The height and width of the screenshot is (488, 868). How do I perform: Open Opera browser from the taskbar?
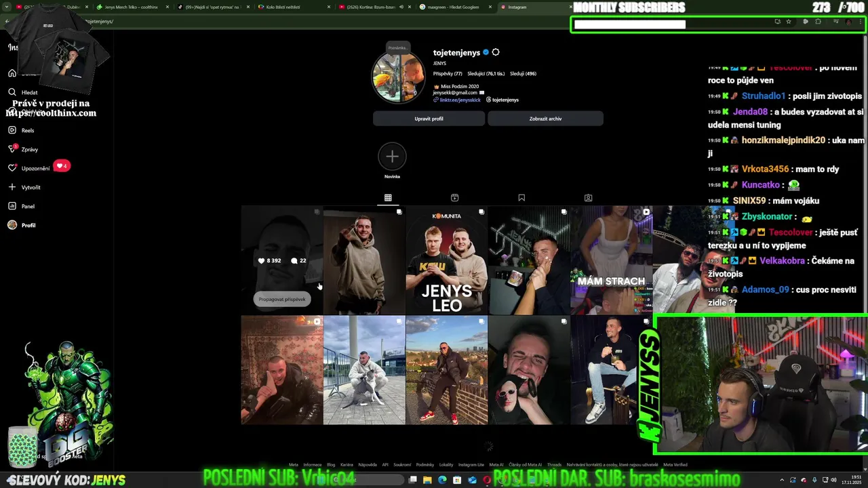pyautogui.click(x=487, y=480)
